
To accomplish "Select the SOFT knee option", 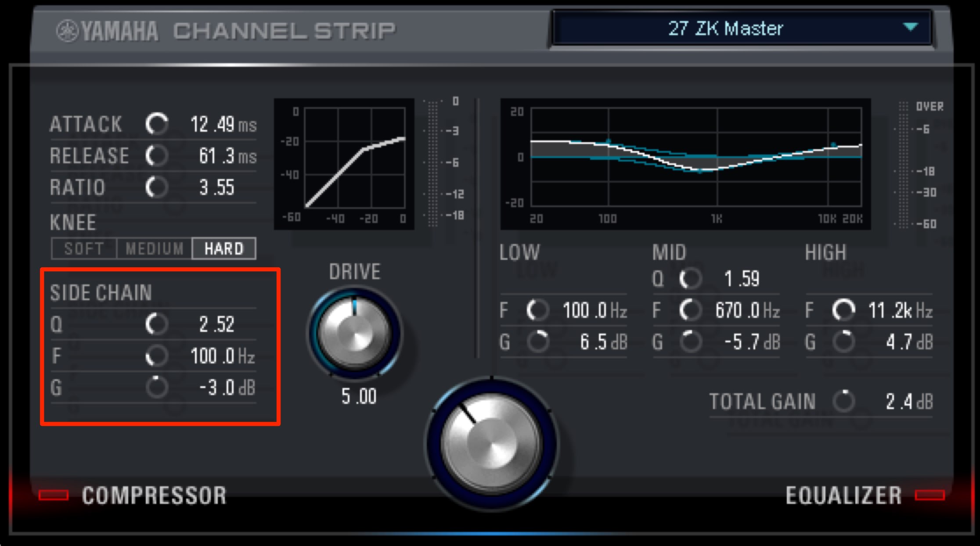I will point(84,249).
